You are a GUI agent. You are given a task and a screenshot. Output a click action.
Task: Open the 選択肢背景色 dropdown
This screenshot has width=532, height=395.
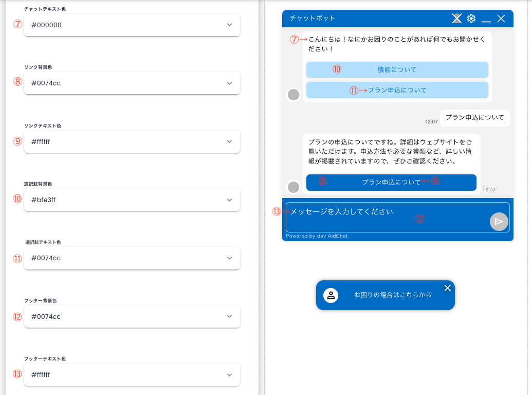(x=132, y=200)
